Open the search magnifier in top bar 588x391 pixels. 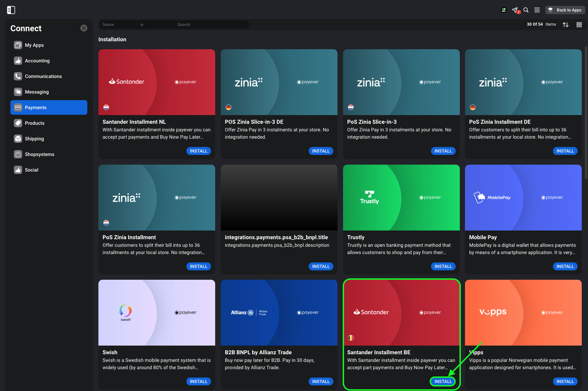coord(526,10)
